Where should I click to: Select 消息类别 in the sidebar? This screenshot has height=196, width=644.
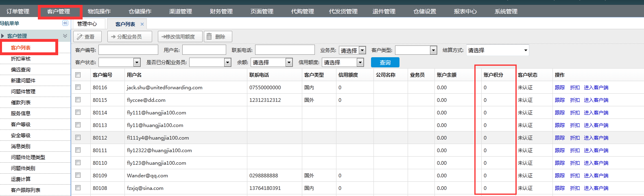pyautogui.click(x=21, y=146)
